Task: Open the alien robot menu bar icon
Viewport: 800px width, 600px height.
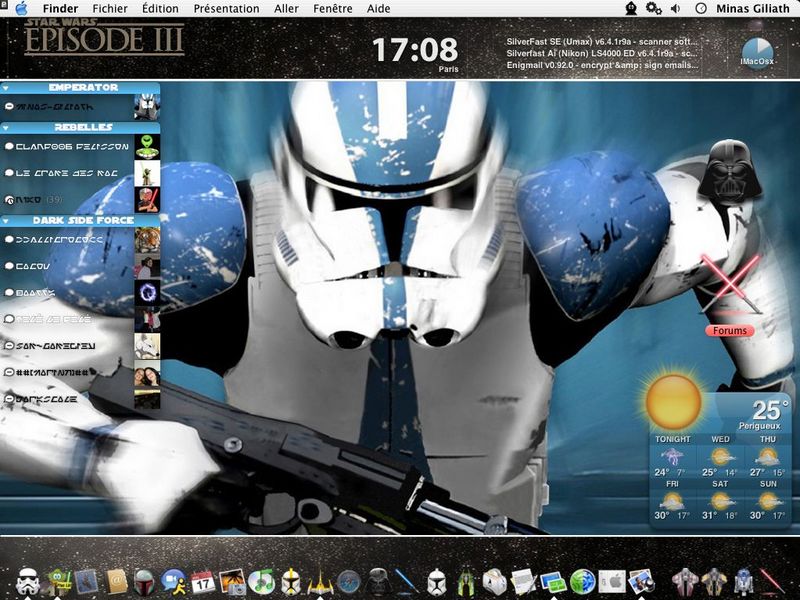Action: pyautogui.click(x=631, y=9)
